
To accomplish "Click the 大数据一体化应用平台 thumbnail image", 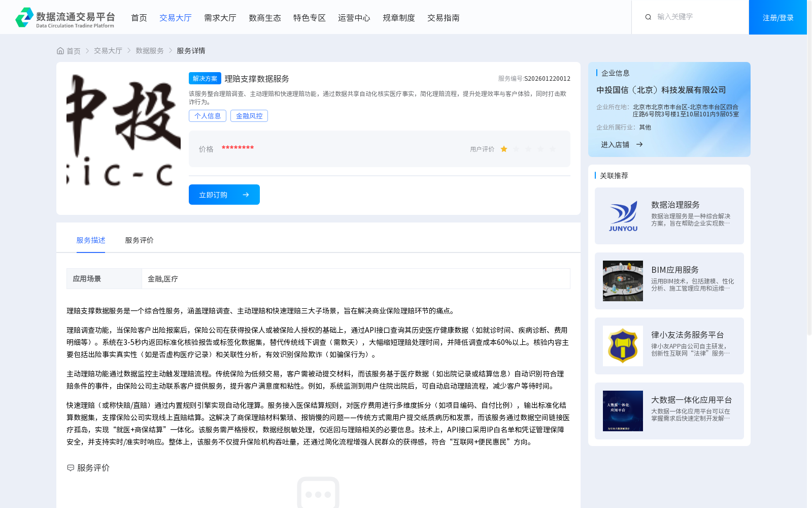I will pyautogui.click(x=623, y=411).
